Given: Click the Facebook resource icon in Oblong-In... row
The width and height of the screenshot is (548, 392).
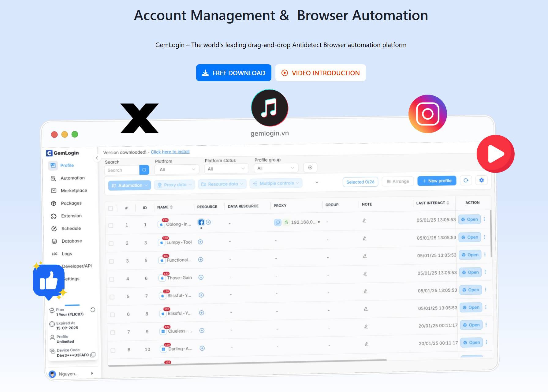Looking at the screenshot, I should (x=201, y=222).
